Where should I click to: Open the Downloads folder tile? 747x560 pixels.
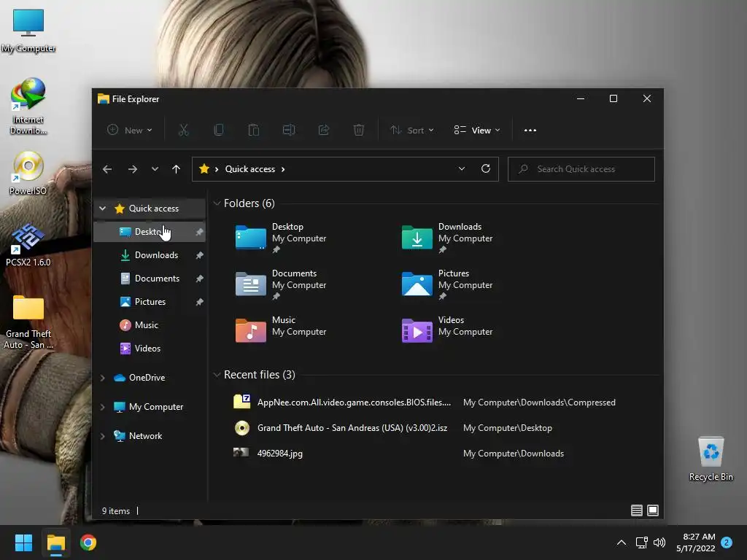pyautogui.click(x=447, y=237)
